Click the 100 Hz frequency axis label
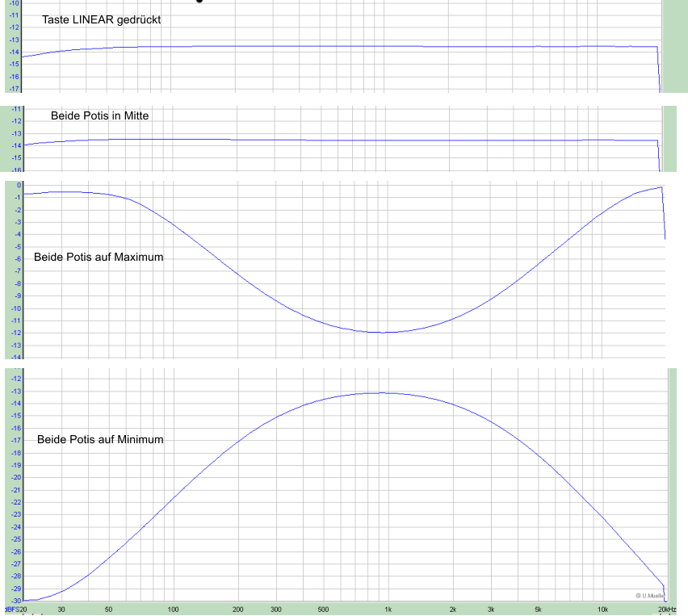Screen dimensions: 688x616 [172, 609]
